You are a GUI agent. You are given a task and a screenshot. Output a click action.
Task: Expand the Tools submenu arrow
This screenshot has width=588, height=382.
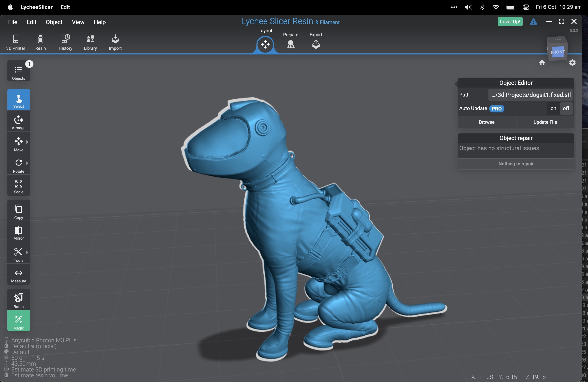[x=27, y=252]
